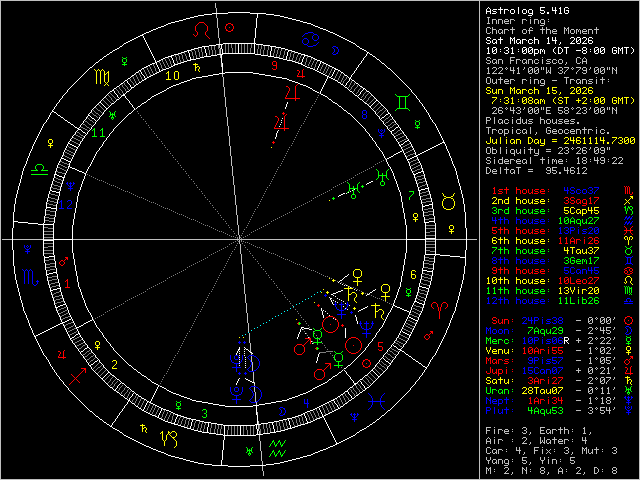Select the blue Scorpio glyph on the wheel

click(x=29, y=277)
